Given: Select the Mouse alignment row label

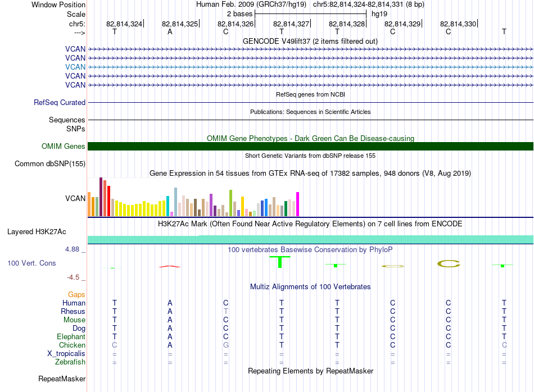Looking at the screenshot, I should pyautogui.click(x=75, y=320).
